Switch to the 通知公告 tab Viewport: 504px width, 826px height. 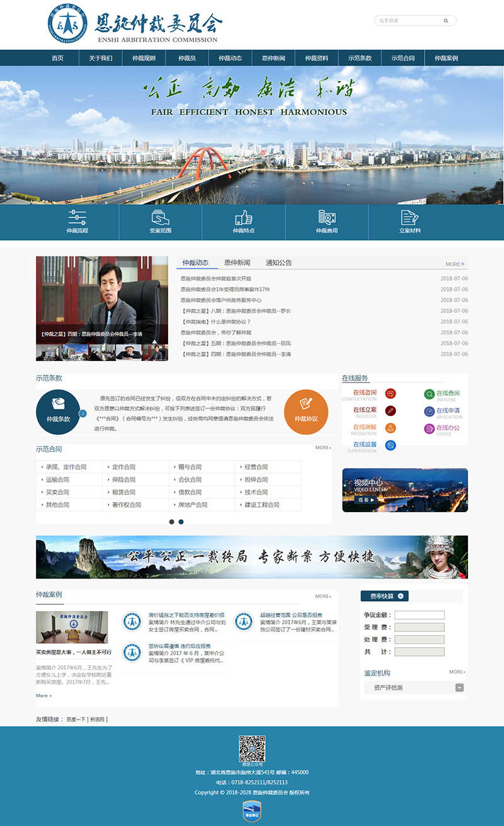point(278,263)
